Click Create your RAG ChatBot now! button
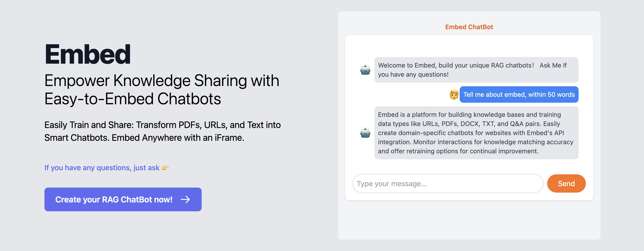Viewport: 644px width, 251px height. point(123,199)
